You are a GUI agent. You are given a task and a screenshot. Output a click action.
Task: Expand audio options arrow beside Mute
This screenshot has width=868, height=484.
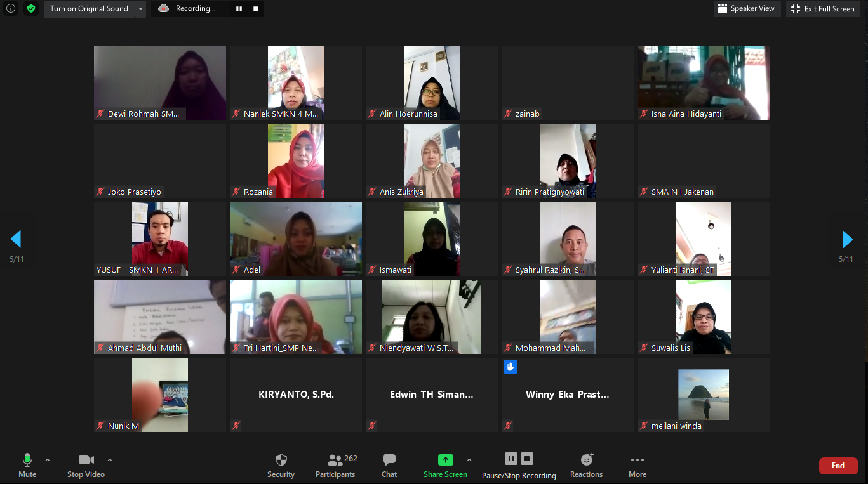[48, 460]
